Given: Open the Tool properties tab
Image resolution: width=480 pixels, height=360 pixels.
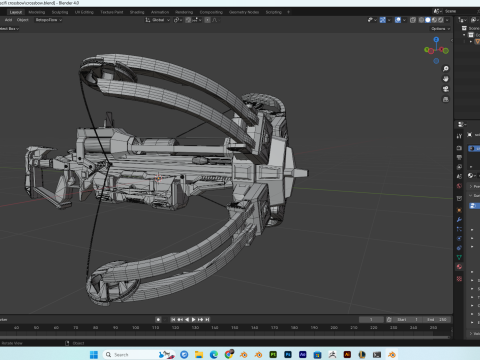Looking at the screenshot, I should click(x=459, y=136).
